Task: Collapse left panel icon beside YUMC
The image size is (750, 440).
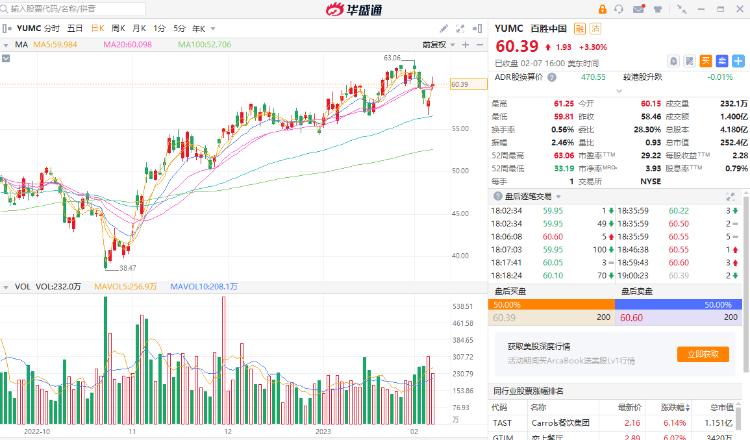Action: coord(7,29)
